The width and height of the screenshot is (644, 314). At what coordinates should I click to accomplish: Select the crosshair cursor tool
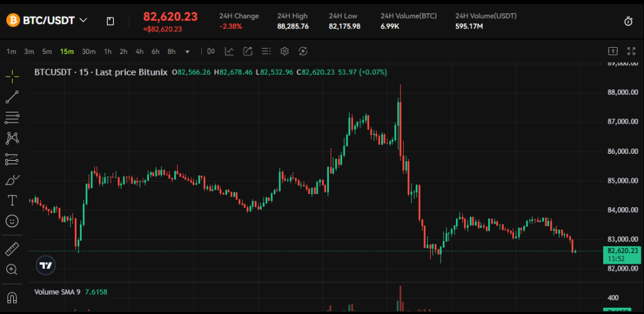click(13, 76)
